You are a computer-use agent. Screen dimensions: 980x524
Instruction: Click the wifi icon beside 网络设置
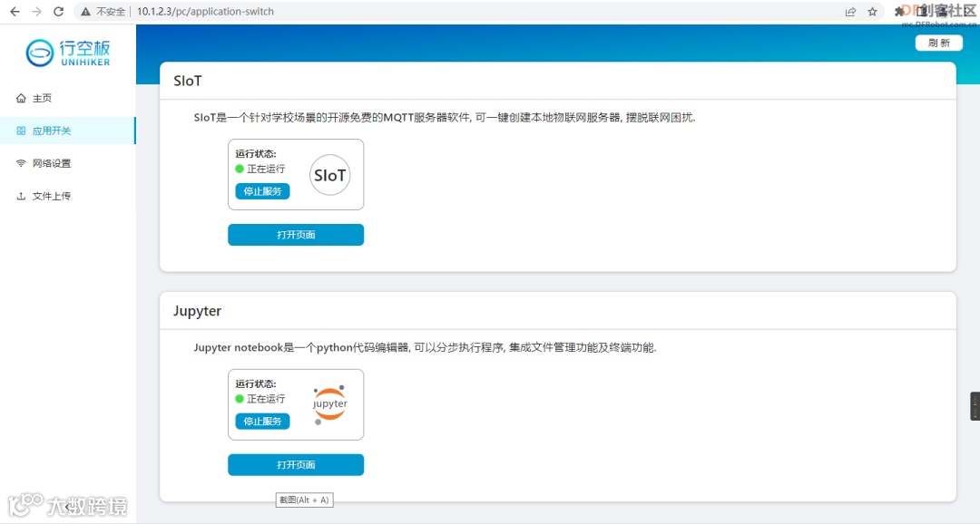click(21, 163)
